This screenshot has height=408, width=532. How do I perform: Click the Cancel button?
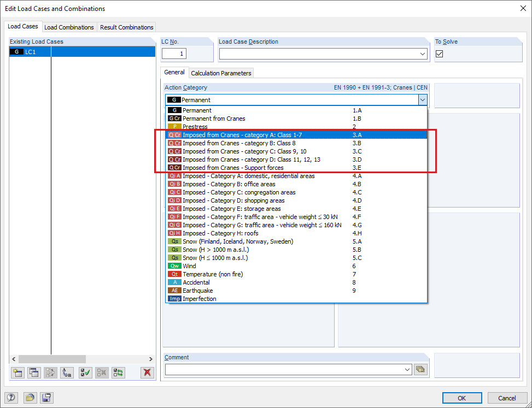point(507,398)
